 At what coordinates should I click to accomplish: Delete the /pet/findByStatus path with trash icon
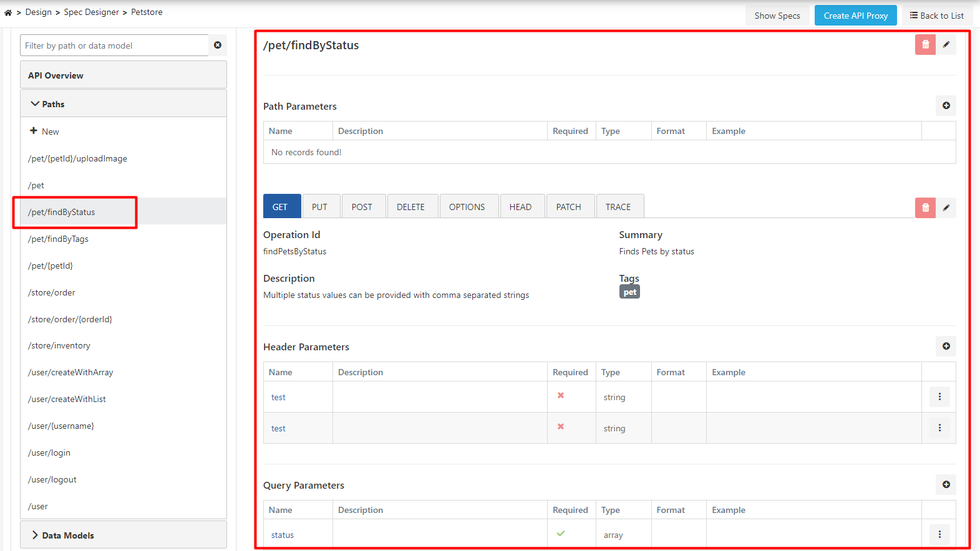tap(925, 44)
